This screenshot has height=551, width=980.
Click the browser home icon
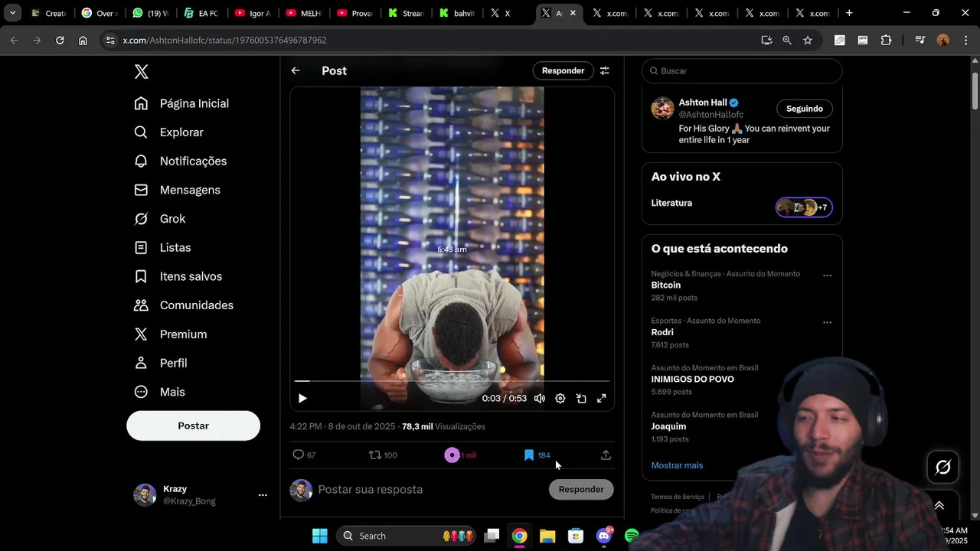(83, 40)
